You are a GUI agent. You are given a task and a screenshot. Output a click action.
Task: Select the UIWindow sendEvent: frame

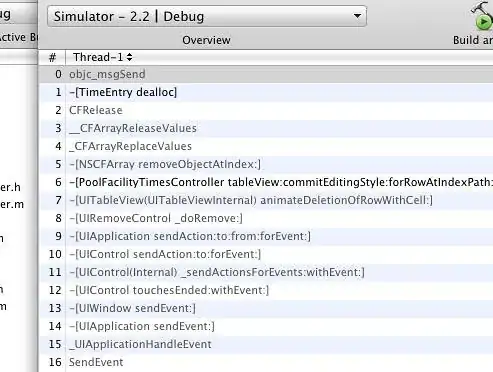pyautogui.click(x=266, y=308)
